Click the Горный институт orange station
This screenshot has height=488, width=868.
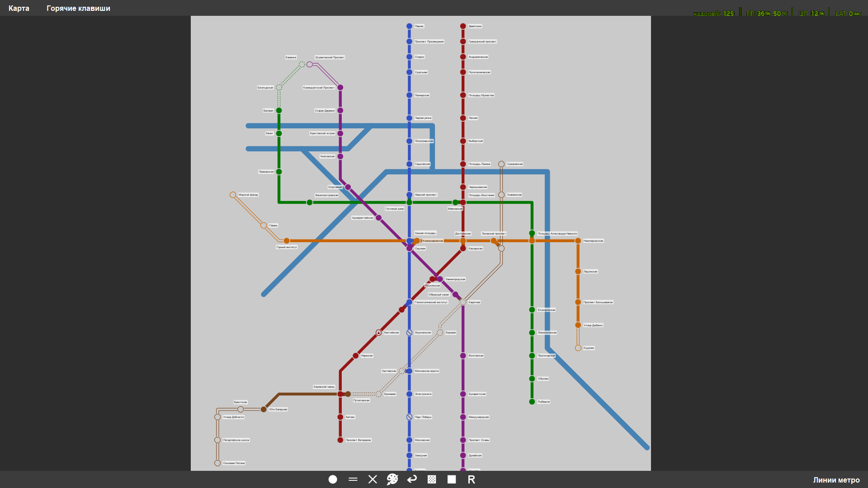(287, 241)
